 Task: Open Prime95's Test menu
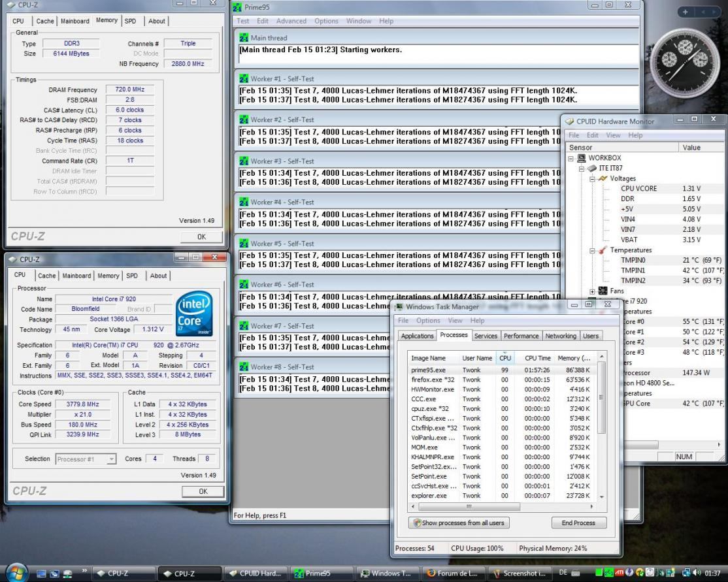(x=243, y=21)
